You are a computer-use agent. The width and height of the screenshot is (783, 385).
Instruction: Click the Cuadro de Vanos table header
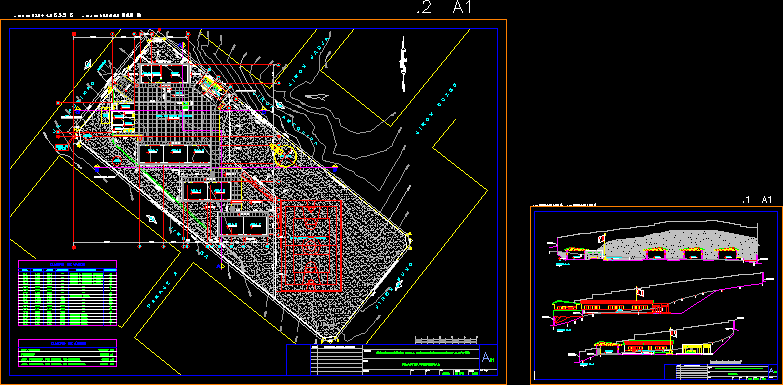tap(67, 264)
